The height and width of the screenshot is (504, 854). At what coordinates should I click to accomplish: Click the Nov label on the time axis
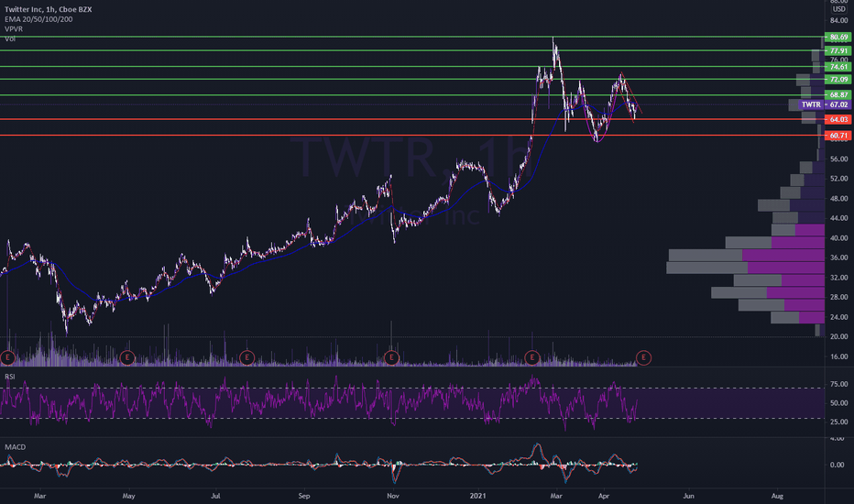point(393,496)
